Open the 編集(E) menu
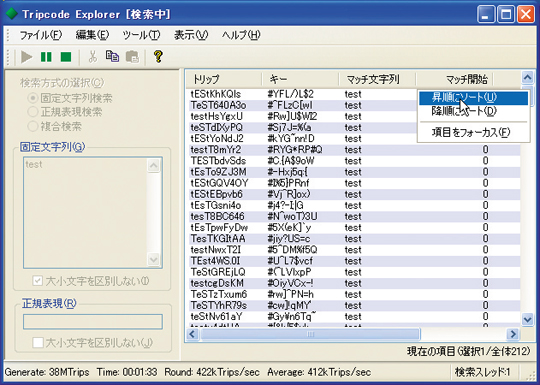540x385 pixels. click(92, 35)
